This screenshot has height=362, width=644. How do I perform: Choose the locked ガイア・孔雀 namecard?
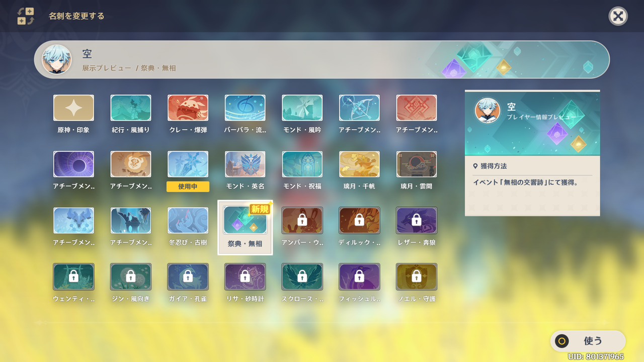[x=188, y=277]
